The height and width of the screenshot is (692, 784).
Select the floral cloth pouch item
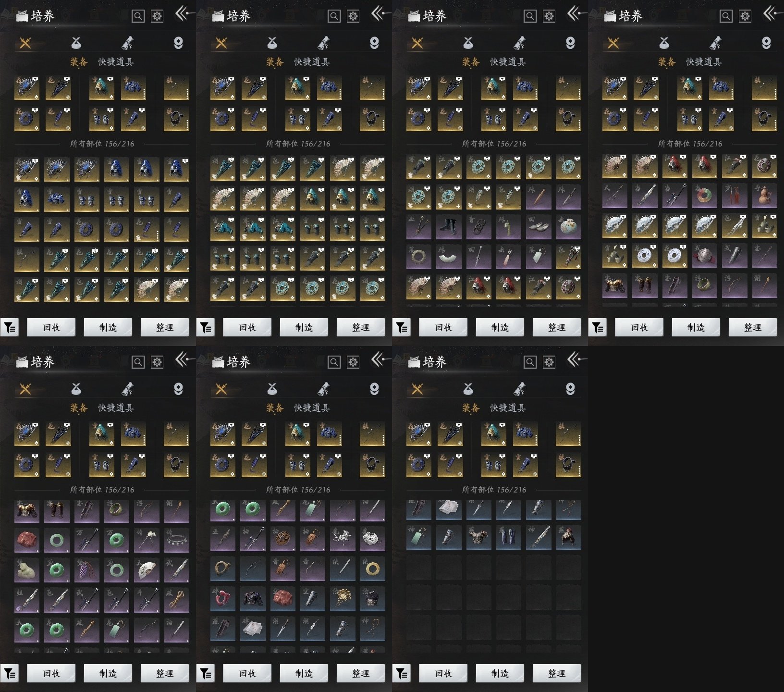point(568,227)
